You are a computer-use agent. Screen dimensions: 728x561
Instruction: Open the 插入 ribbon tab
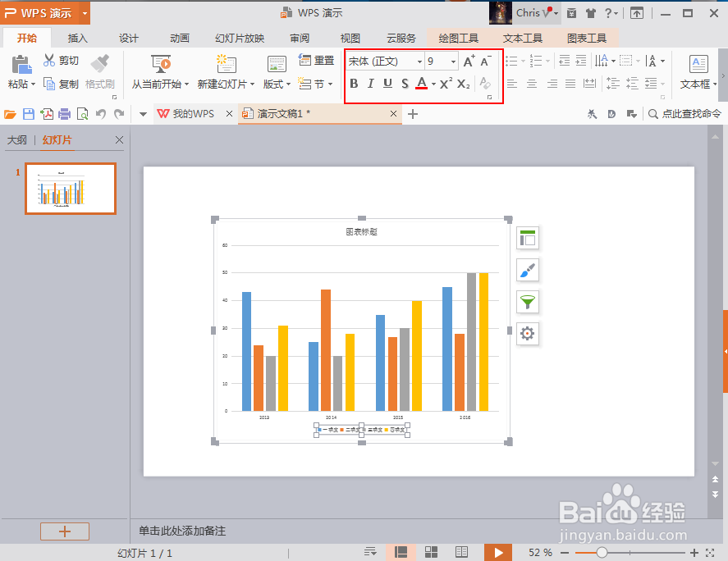(x=77, y=38)
